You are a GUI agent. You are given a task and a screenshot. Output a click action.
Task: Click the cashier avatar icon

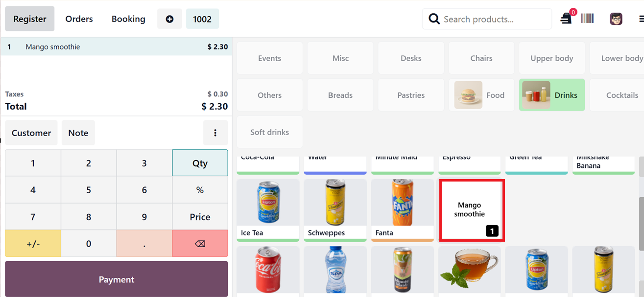[616, 19]
